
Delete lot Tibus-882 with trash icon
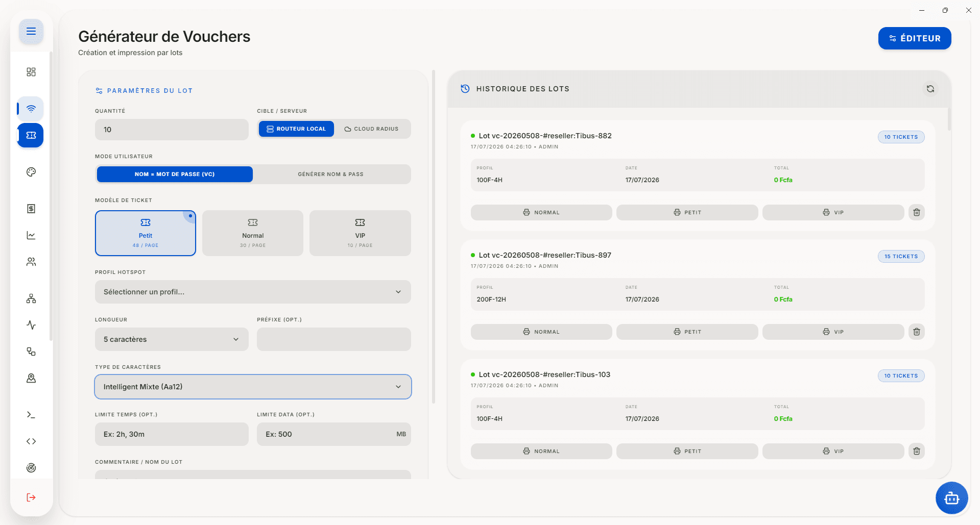[x=917, y=212]
